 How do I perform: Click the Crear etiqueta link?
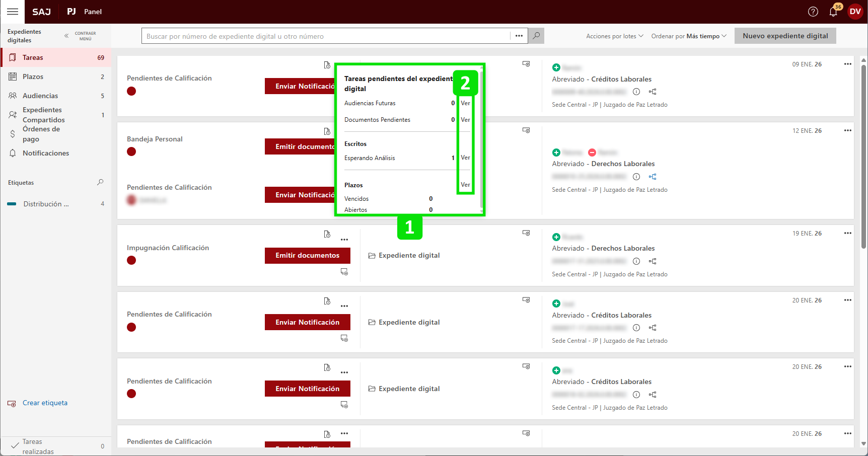[45, 403]
